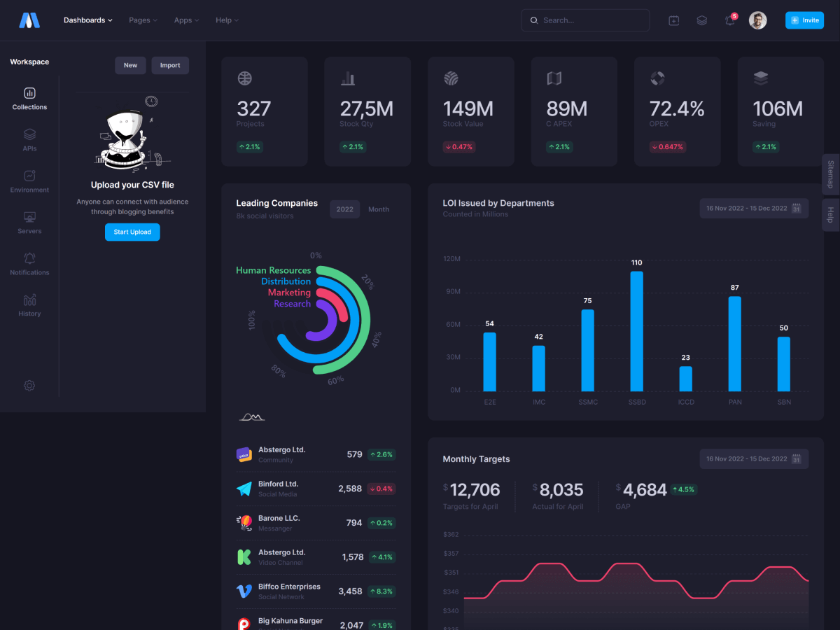Select the Environment sidebar icon

pyautogui.click(x=29, y=176)
